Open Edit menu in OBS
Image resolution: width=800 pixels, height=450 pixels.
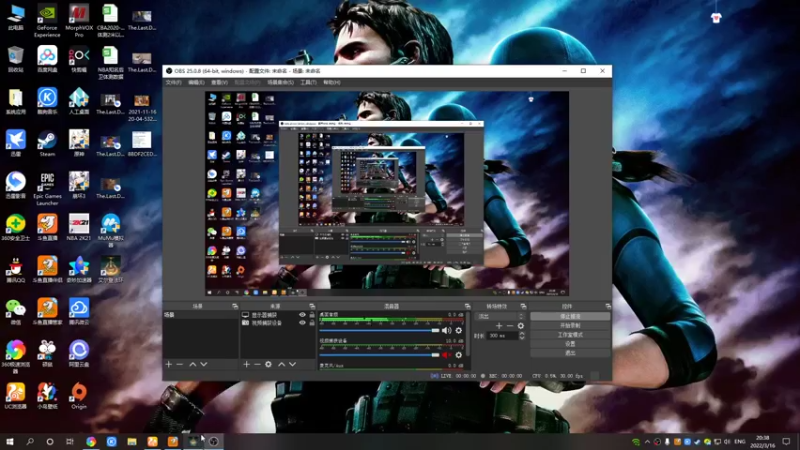coord(196,82)
